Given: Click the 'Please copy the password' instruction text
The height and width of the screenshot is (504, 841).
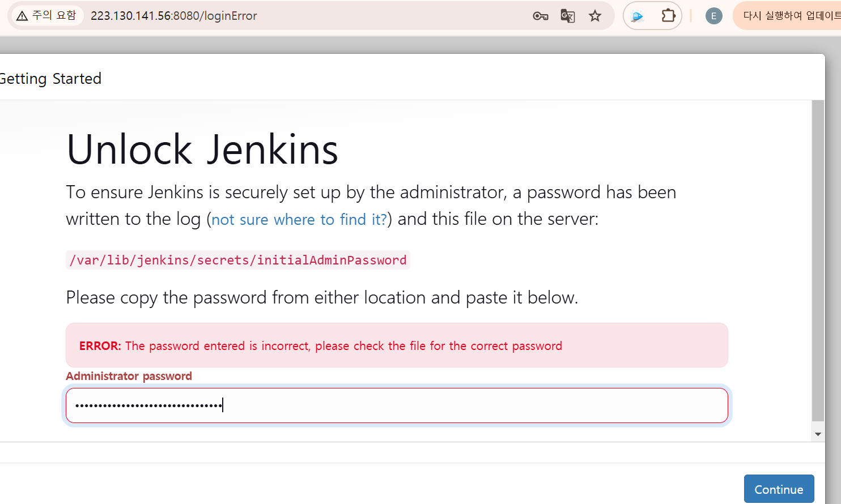Looking at the screenshot, I should pyautogui.click(x=322, y=297).
